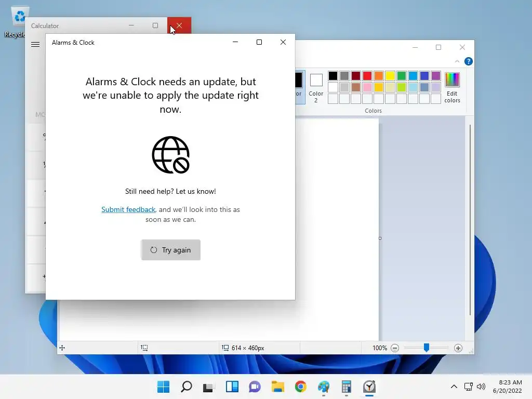The width and height of the screenshot is (532, 399).
Task: Click the selection size icon in the Paint status bar
Action: click(x=144, y=348)
